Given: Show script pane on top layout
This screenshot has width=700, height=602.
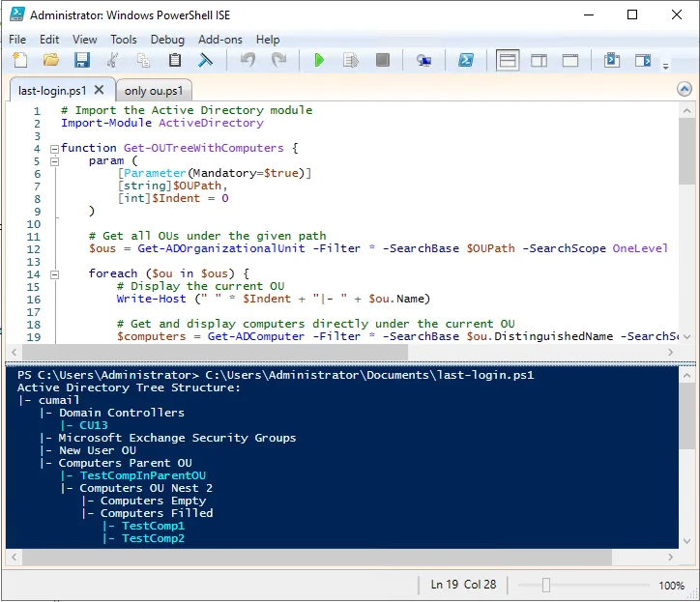Looking at the screenshot, I should [508, 60].
